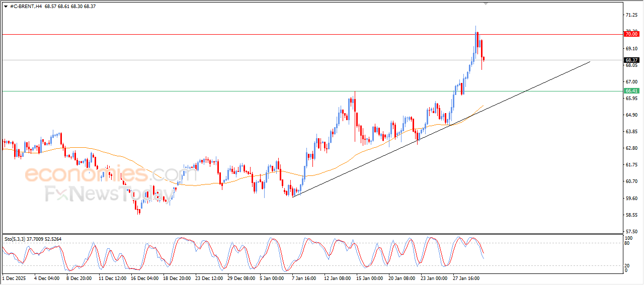Viewport: 644px width, 285px height.
Task: Click the red 70.00 price tag
Action: [x=631, y=34]
